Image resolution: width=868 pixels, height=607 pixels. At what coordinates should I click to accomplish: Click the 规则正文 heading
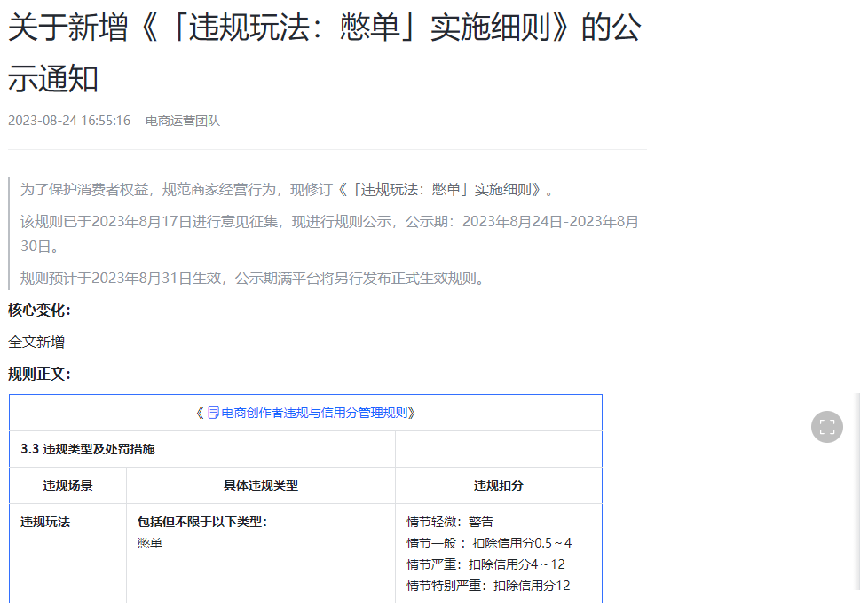40,374
